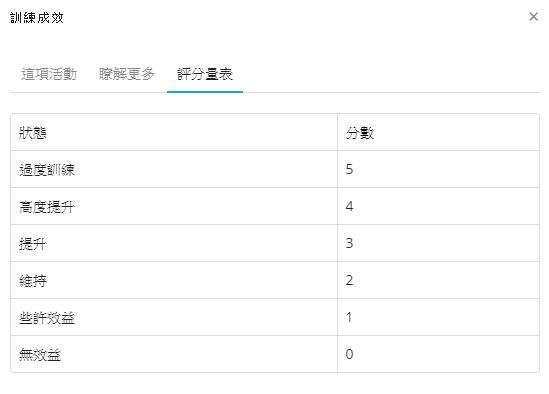Click the 分數 column header

pos(438,132)
